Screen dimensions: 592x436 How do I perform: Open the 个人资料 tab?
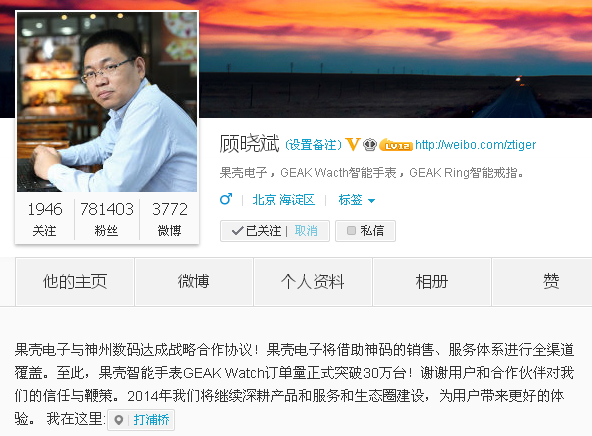coord(313,282)
